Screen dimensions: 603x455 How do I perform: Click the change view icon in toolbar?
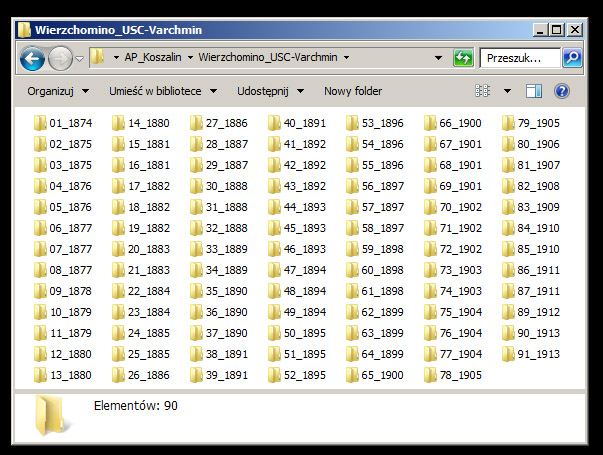(x=483, y=91)
